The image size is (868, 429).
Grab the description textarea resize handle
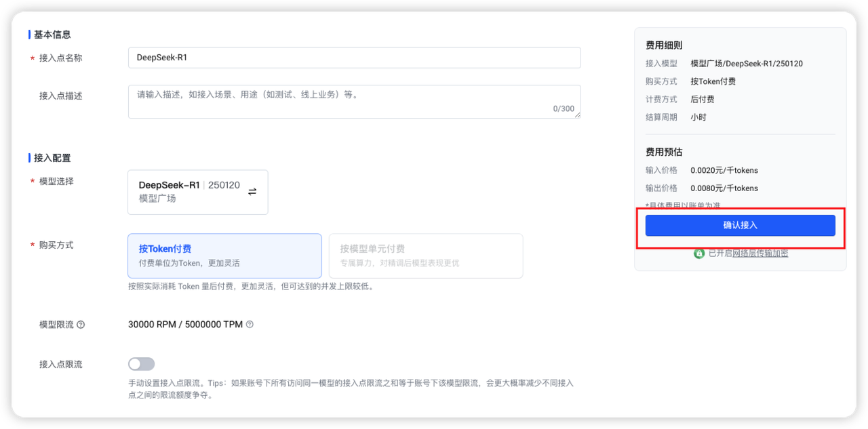(x=578, y=115)
